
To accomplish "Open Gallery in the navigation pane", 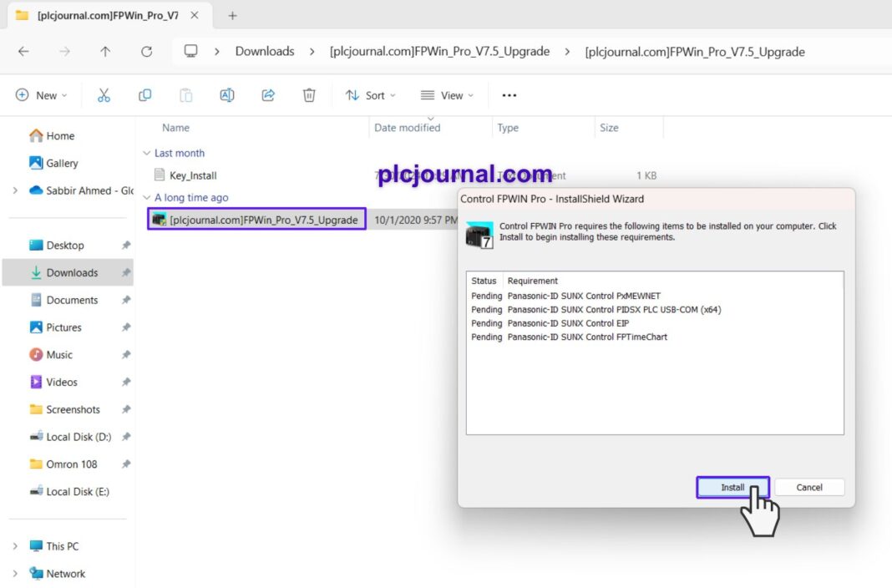I will pyautogui.click(x=62, y=163).
